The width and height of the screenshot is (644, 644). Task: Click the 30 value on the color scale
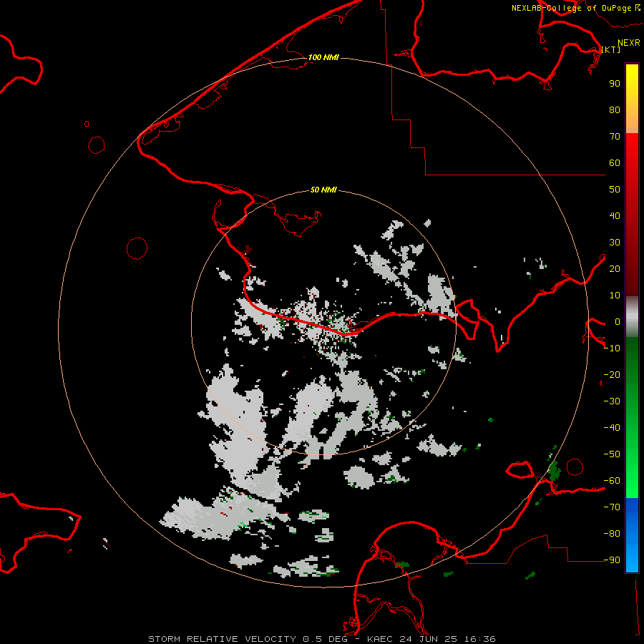click(615, 243)
